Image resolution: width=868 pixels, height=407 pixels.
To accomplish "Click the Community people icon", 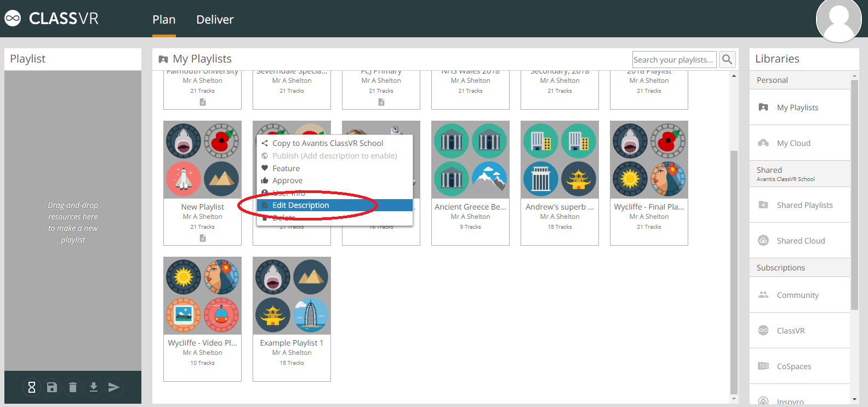I will pyautogui.click(x=763, y=295).
